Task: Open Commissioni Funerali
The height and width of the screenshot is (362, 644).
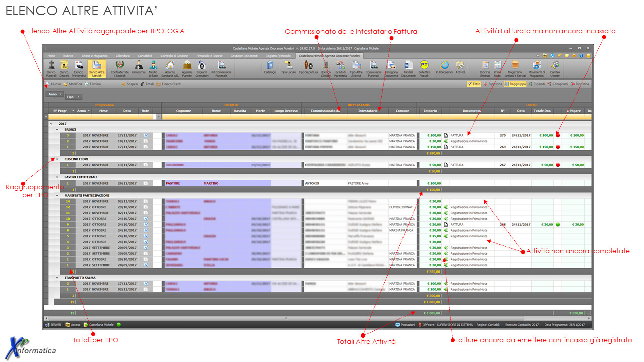Action: tap(373, 69)
